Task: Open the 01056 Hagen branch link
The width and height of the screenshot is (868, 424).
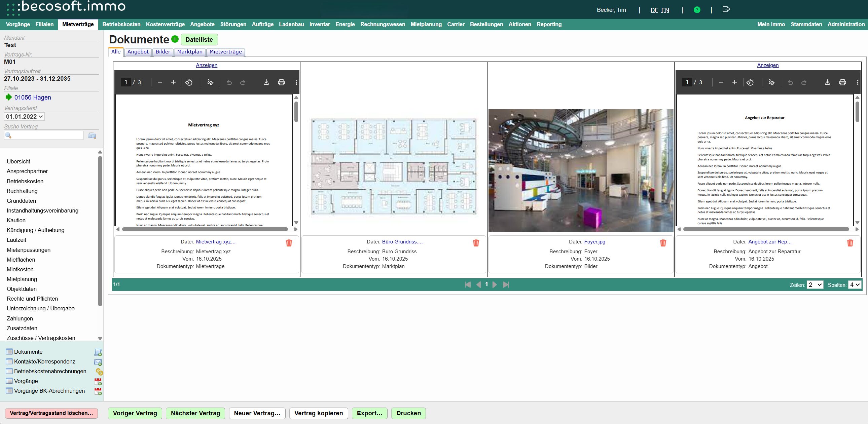Action: pos(33,97)
